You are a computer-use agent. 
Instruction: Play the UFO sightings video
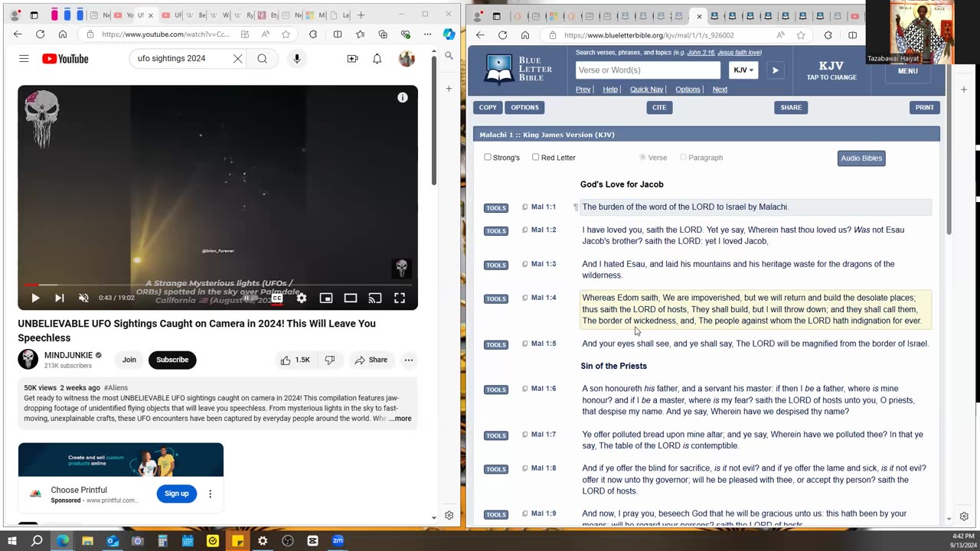(x=35, y=298)
